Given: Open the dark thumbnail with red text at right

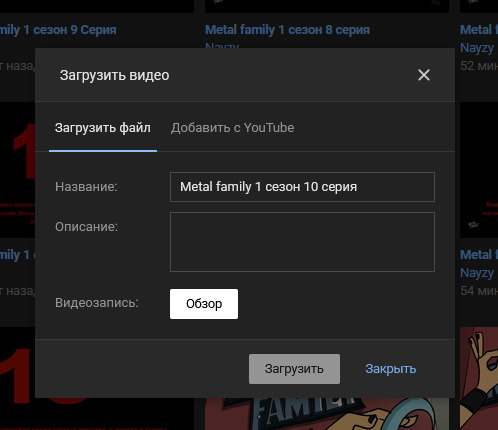Looking at the screenshot, I should point(479,170).
